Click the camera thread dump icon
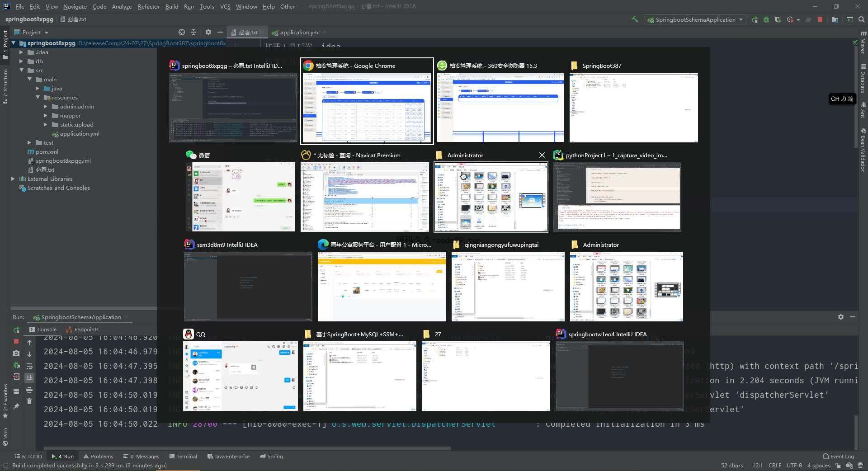This screenshot has height=471, width=868. point(16,353)
